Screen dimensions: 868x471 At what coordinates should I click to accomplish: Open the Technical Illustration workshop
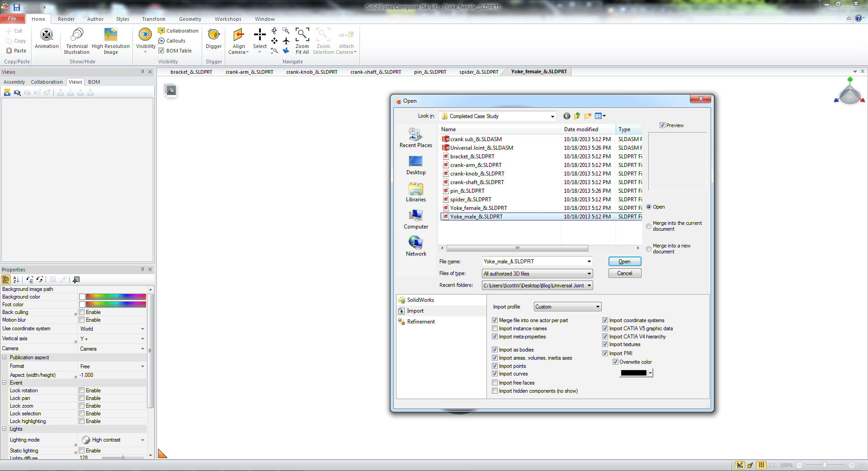[76, 40]
